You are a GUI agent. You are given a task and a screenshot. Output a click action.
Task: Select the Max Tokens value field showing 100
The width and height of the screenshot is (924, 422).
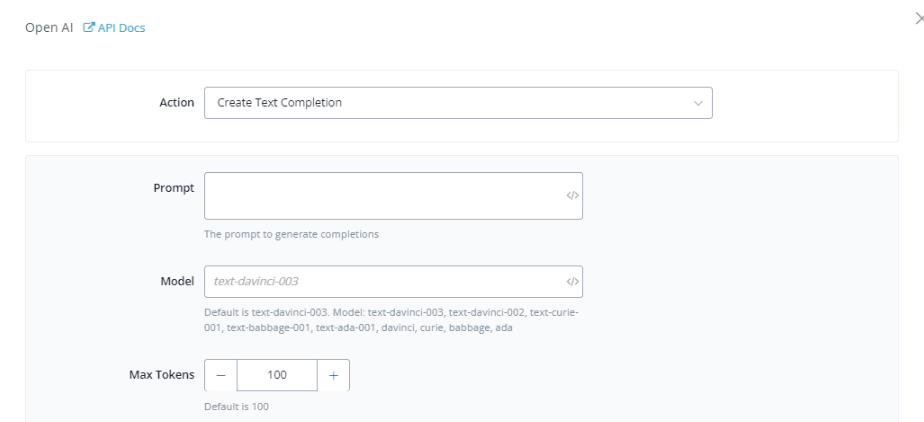point(277,374)
